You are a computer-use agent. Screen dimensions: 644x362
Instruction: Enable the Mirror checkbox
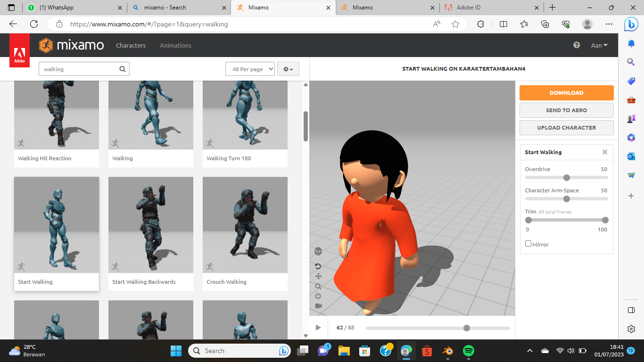(528, 244)
